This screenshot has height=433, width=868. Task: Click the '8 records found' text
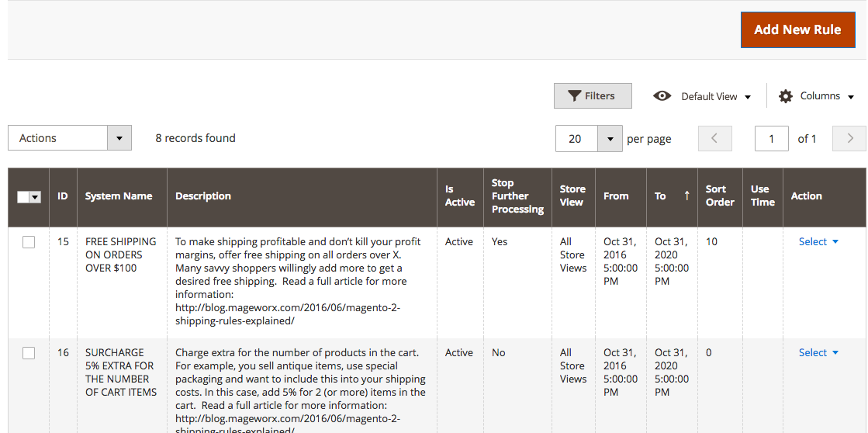195,138
